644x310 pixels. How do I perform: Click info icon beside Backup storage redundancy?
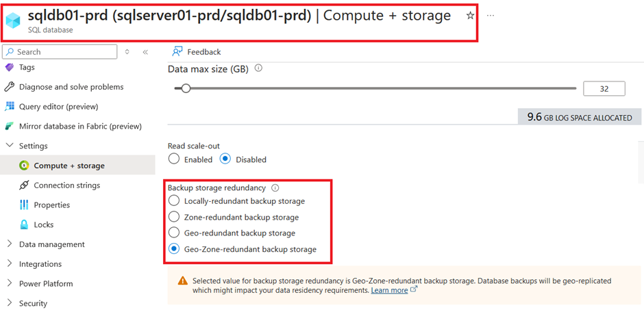[275, 188]
